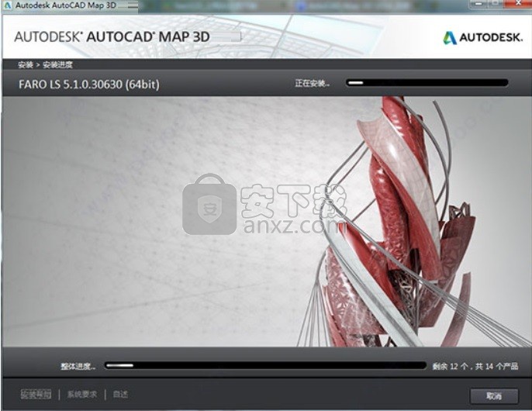Click the 取消 cancel button
The width and height of the screenshot is (532, 411).
click(494, 395)
